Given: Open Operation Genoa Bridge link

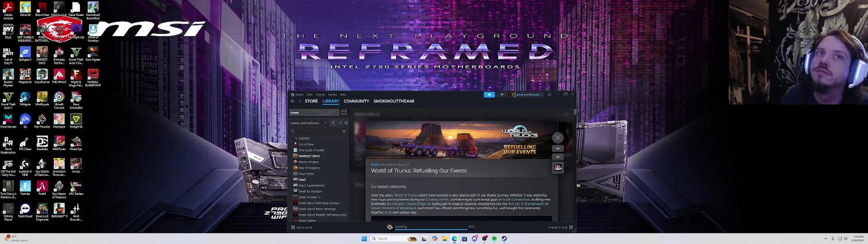Looking at the screenshot, I should click(408, 204).
